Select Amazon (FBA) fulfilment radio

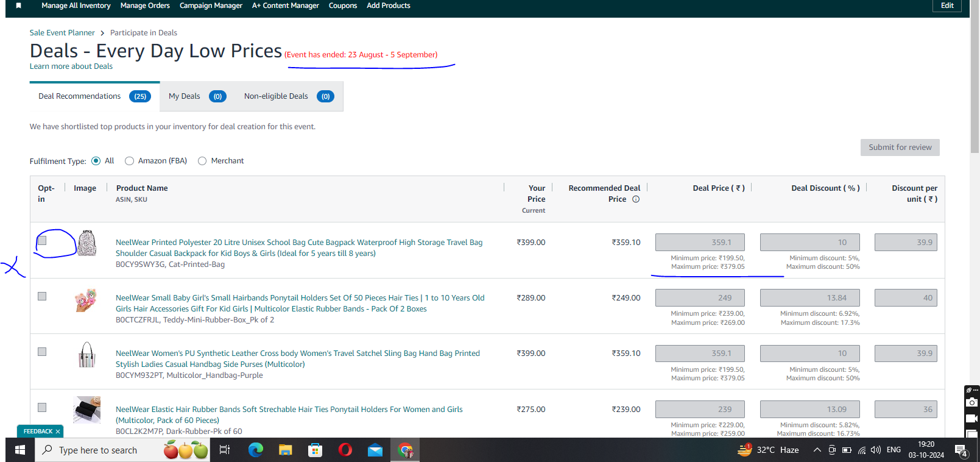click(129, 161)
